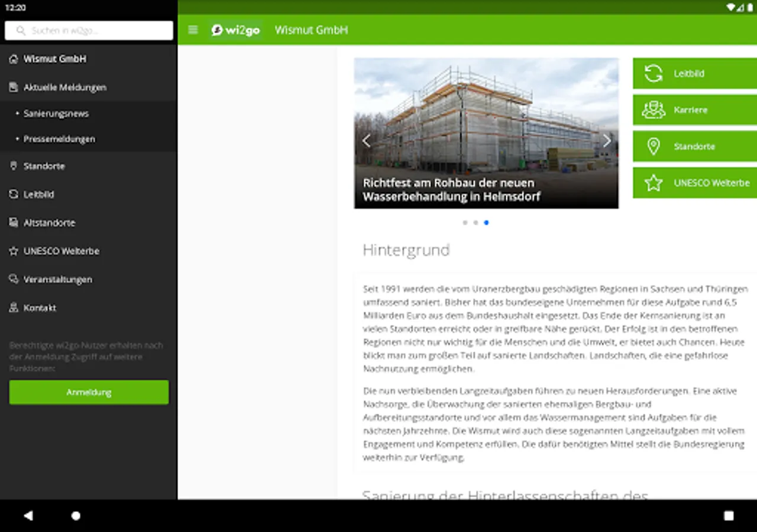Select the first carousel dot indicator
The image size is (757, 532).
click(465, 223)
